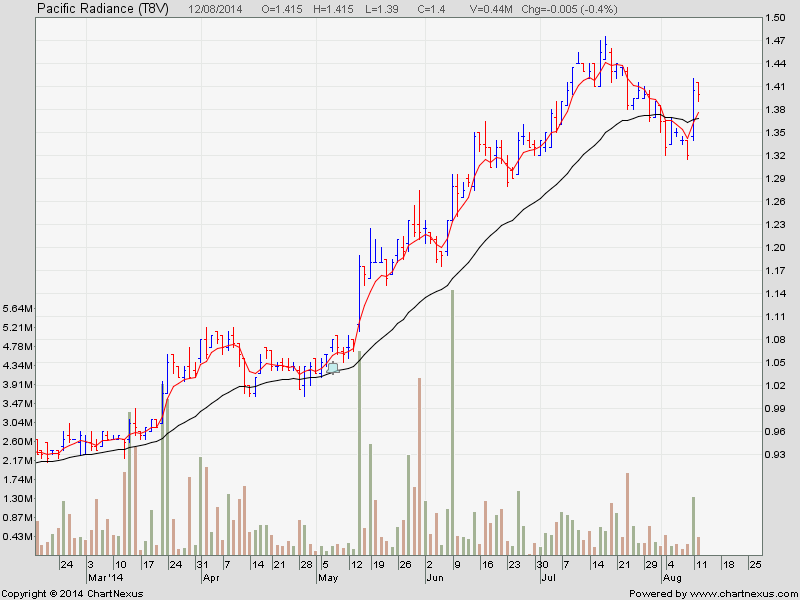The width and height of the screenshot is (800, 600).
Task: Click the date label 29 on time axis
Action: (x=651, y=565)
